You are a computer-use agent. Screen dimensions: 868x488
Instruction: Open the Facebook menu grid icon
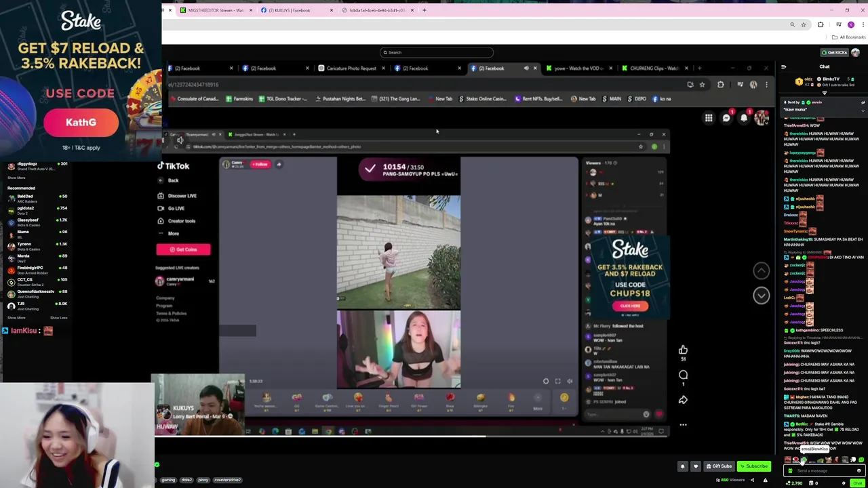point(708,118)
